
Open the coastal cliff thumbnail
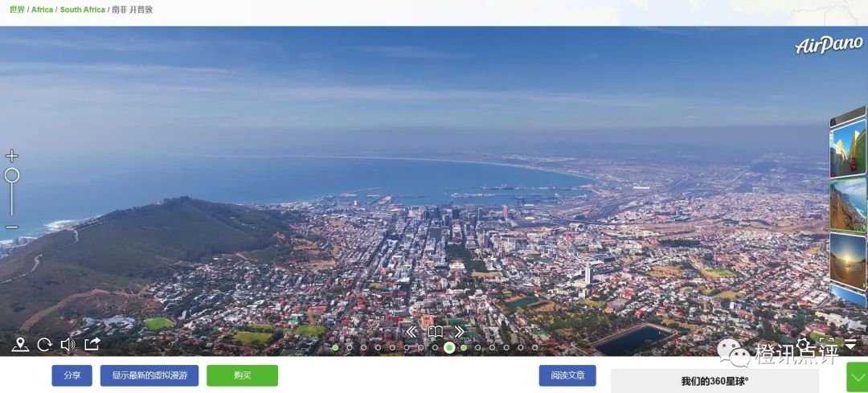pyautogui.click(x=848, y=205)
